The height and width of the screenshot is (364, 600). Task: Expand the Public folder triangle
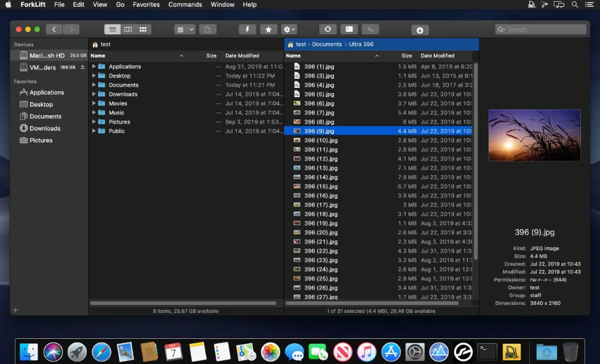[x=94, y=130]
